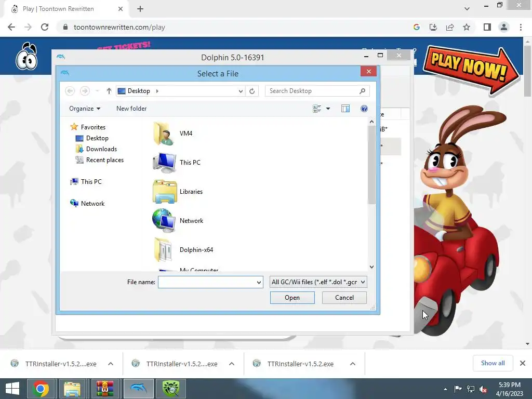The image size is (532, 399).
Task: Select This PC in navigation pane
Action: point(86,181)
